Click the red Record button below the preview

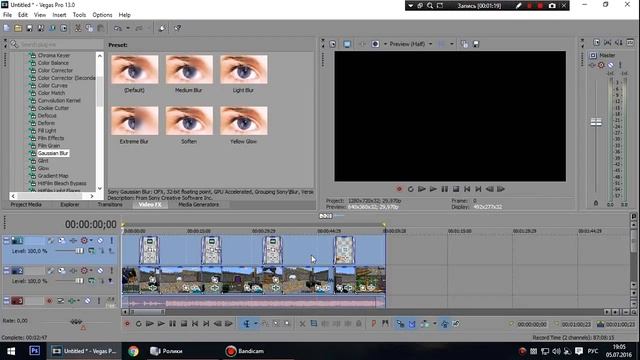coord(399,189)
